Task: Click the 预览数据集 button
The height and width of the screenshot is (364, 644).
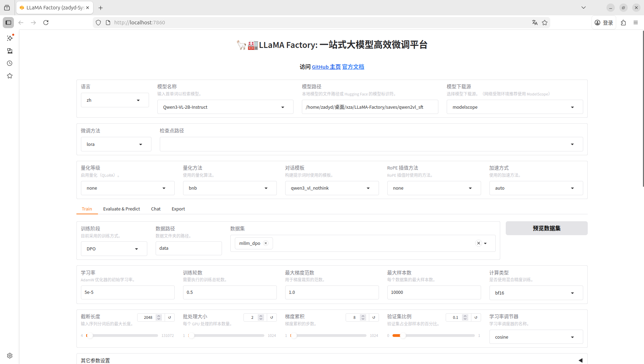Action: [546, 228]
